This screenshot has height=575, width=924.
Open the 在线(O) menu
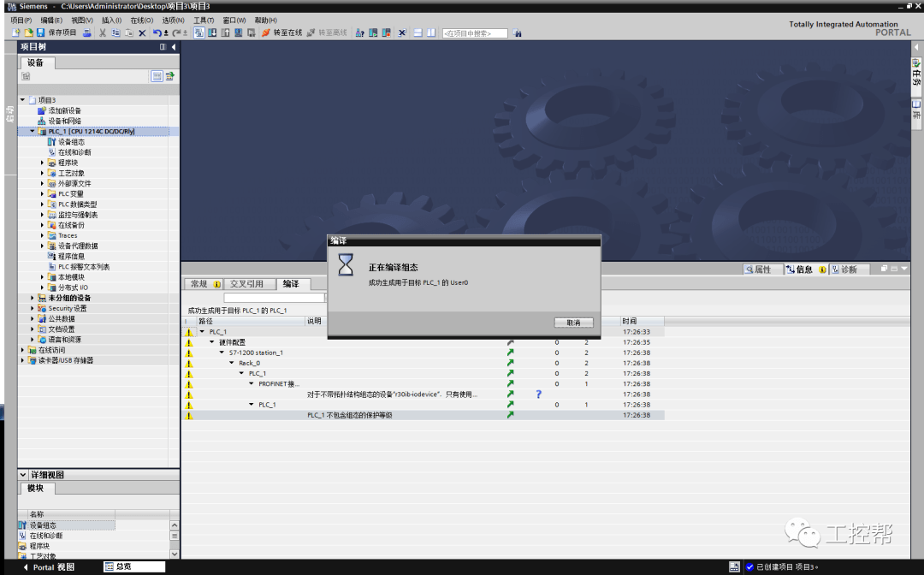[x=141, y=20]
